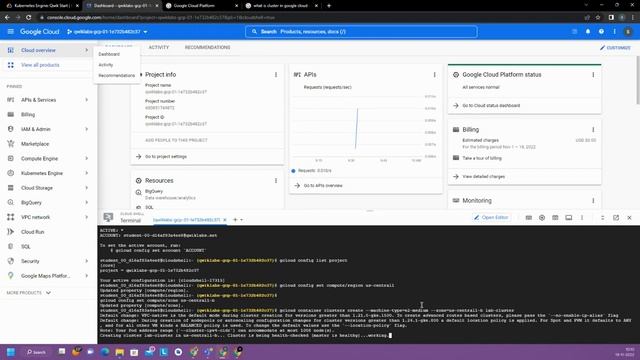The width and height of the screenshot is (640, 360).
Task: Activate Cloud Shell from the top bar
Action: coord(575,31)
